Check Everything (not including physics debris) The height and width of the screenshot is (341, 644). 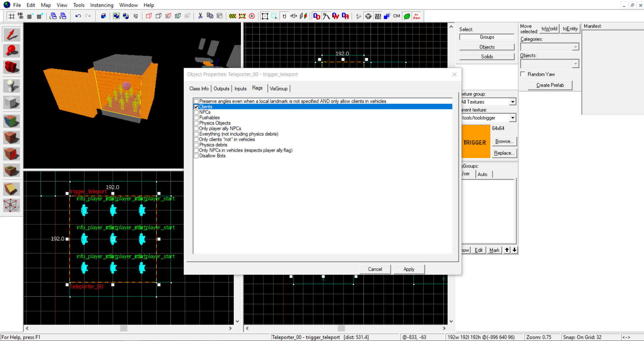coord(196,134)
